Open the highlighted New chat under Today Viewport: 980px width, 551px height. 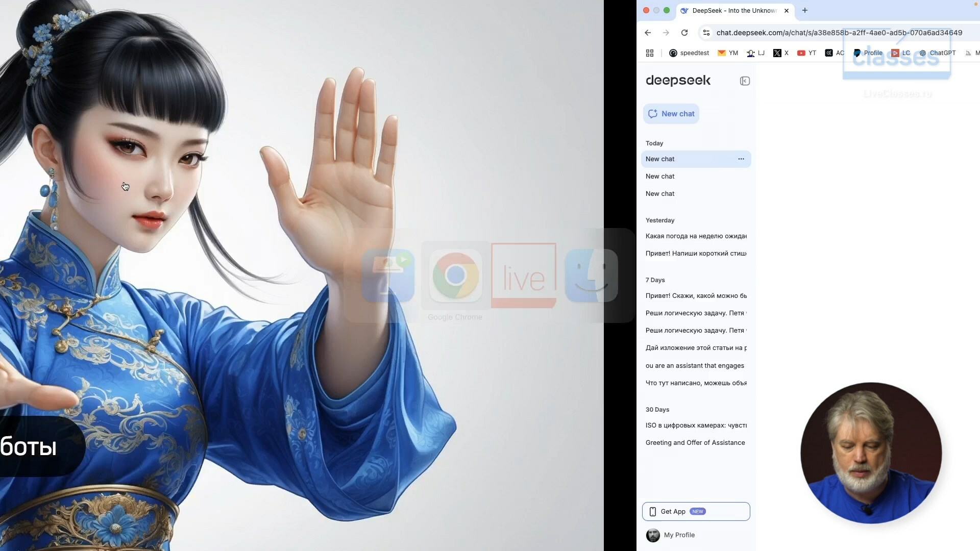pos(696,159)
